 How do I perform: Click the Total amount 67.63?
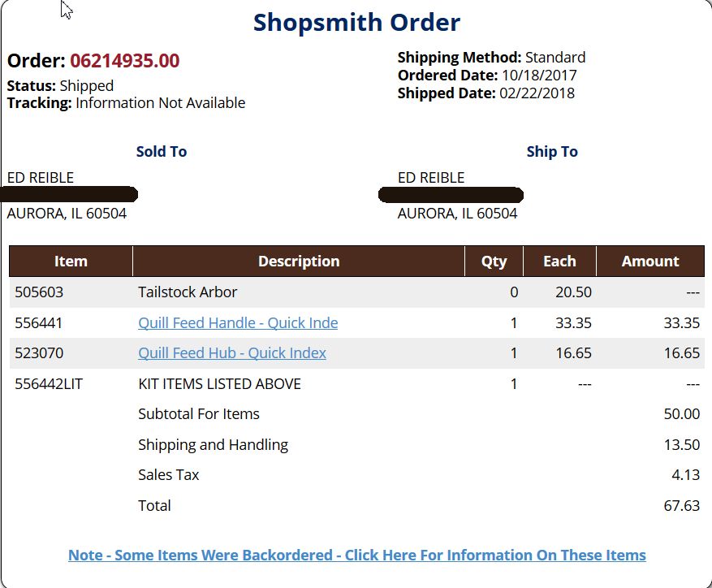point(682,505)
